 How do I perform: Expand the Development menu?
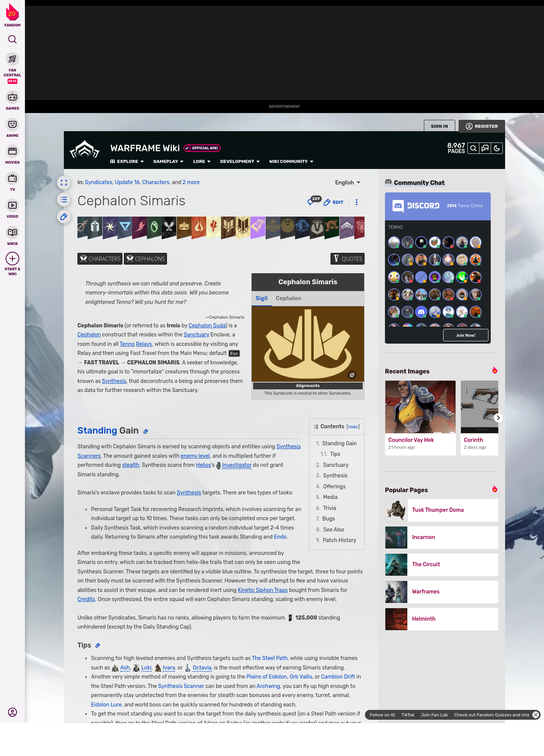[240, 161]
